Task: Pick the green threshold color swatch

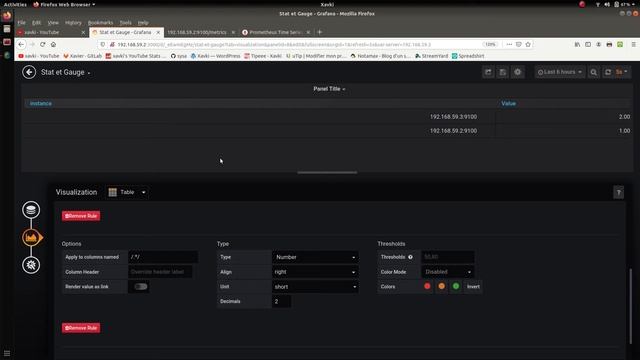Action: (x=456, y=287)
